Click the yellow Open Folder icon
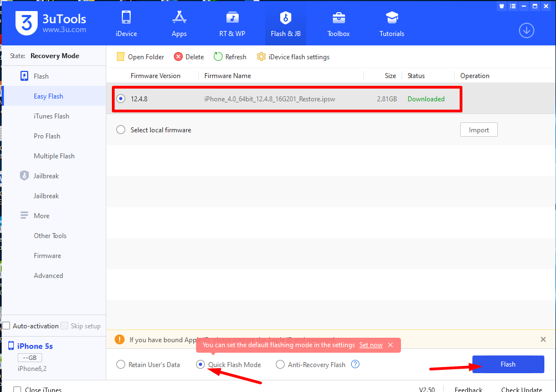This screenshot has height=392, width=556. [121, 56]
